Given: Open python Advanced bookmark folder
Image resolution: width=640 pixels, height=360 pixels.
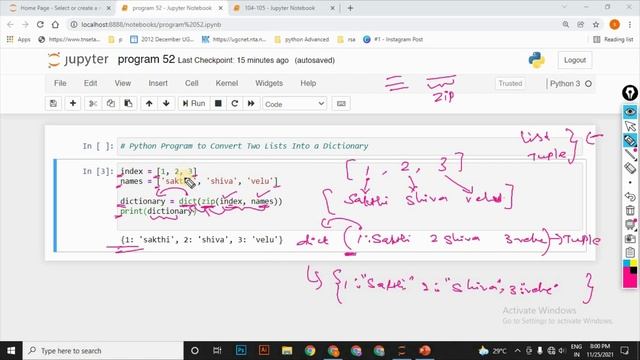Looking at the screenshot, I should click(x=302, y=40).
